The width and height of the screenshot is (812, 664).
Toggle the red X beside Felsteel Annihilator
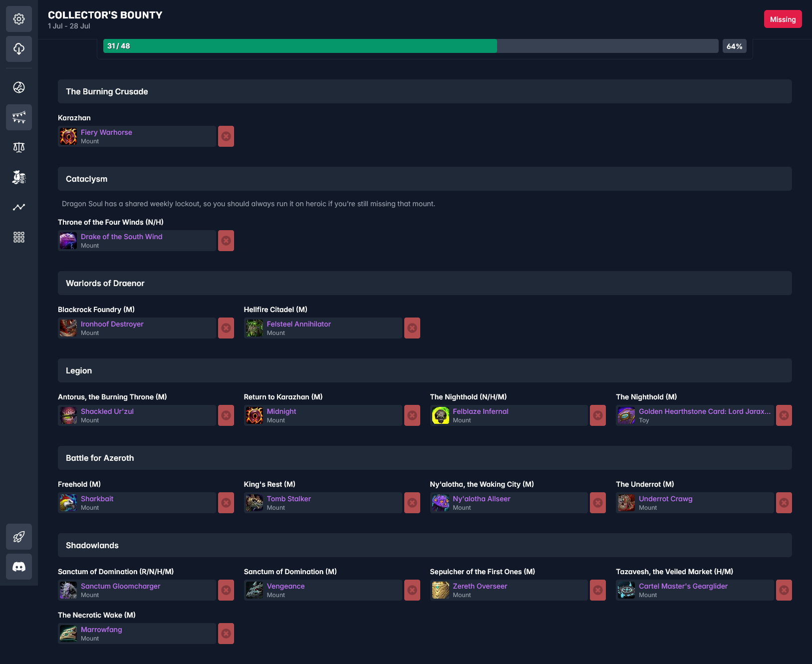[412, 328]
